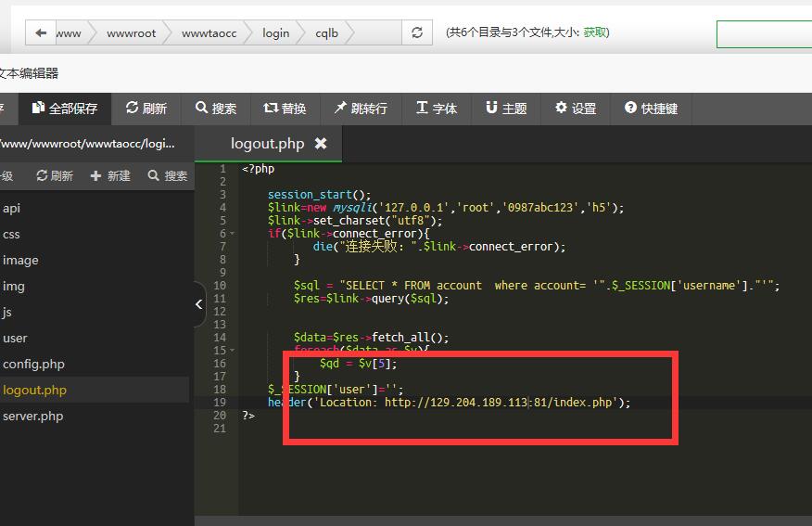This screenshot has width=812, height=526.
Task: Fold the foreach block at line 15
Action: tap(232, 351)
